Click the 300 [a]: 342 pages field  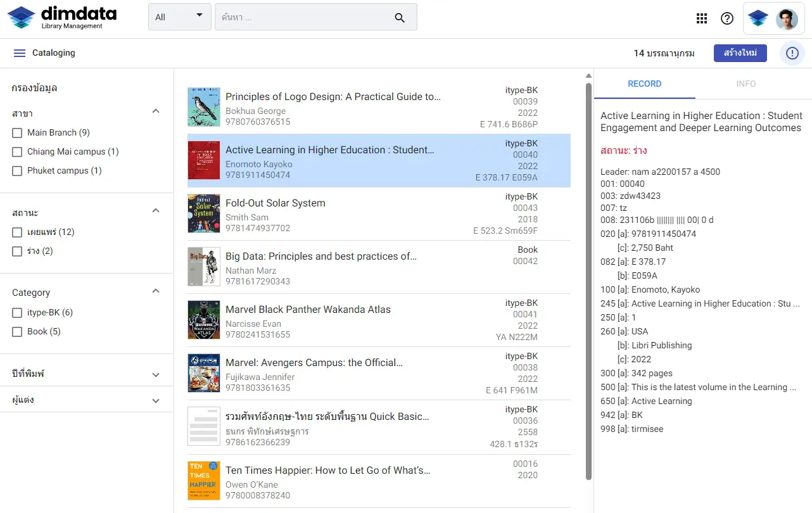637,373
